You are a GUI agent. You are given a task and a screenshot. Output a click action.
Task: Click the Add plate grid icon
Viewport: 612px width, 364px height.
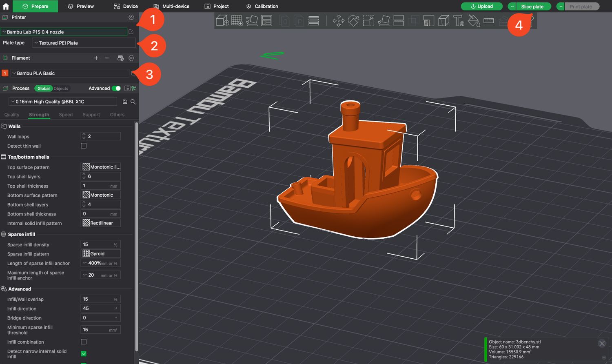[237, 20]
